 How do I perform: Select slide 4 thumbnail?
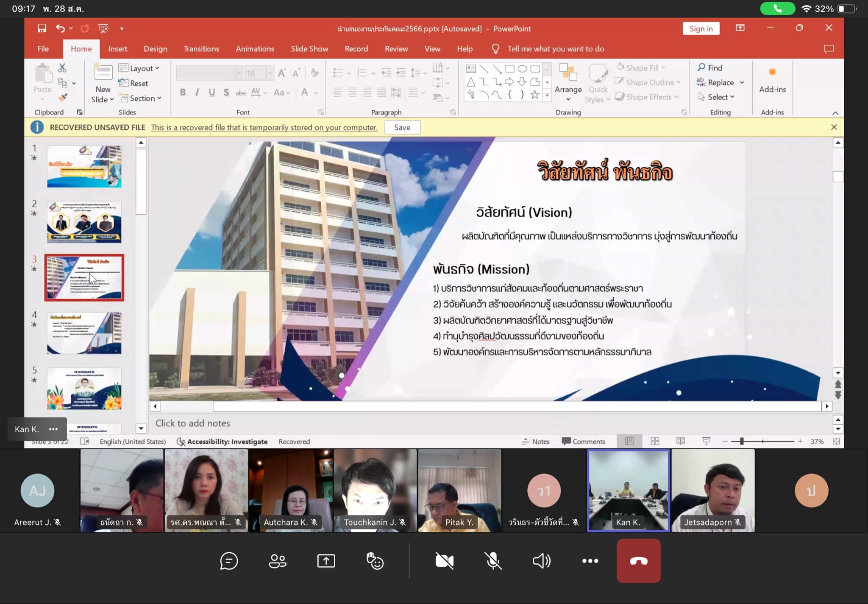pos(84,333)
